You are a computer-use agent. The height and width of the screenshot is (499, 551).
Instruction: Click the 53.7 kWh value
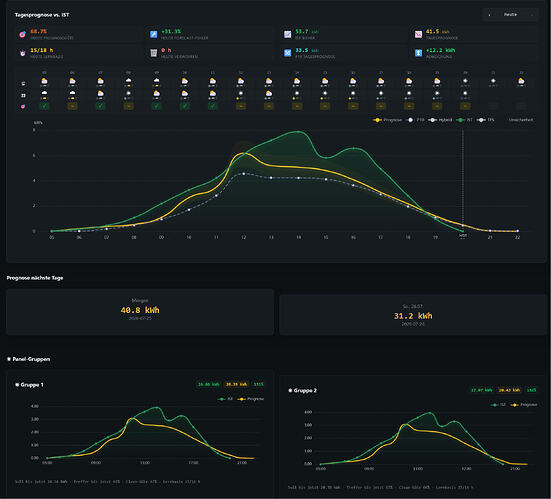point(307,31)
